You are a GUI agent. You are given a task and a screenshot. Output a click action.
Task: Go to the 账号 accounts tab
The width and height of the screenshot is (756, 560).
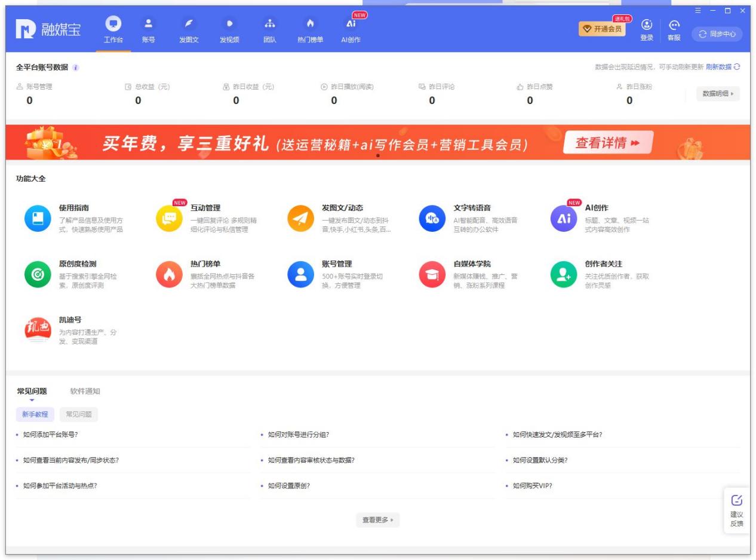tap(148, 30)
